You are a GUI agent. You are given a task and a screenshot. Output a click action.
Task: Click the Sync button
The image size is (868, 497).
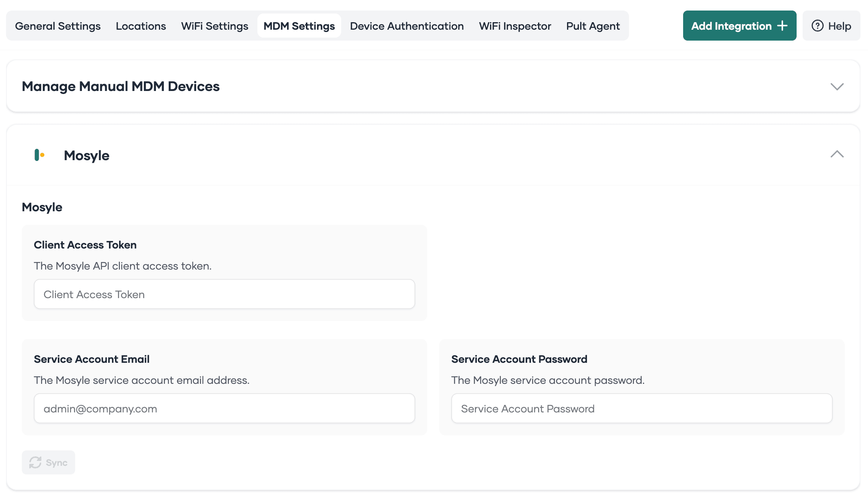coord(48,462)
